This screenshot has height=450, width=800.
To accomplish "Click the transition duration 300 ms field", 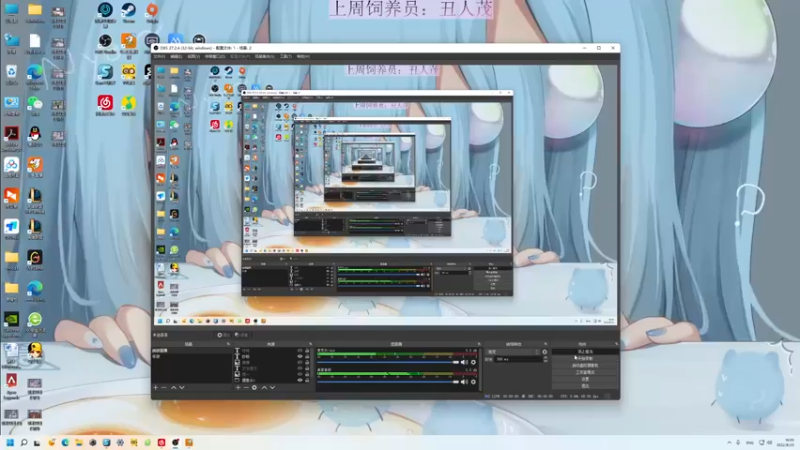I will click(x=518, y=359).
